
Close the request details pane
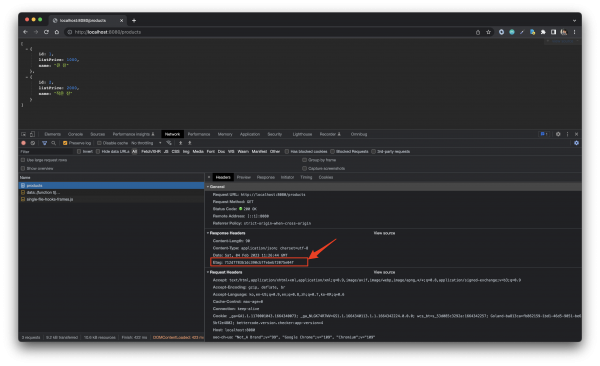[209, 177]
